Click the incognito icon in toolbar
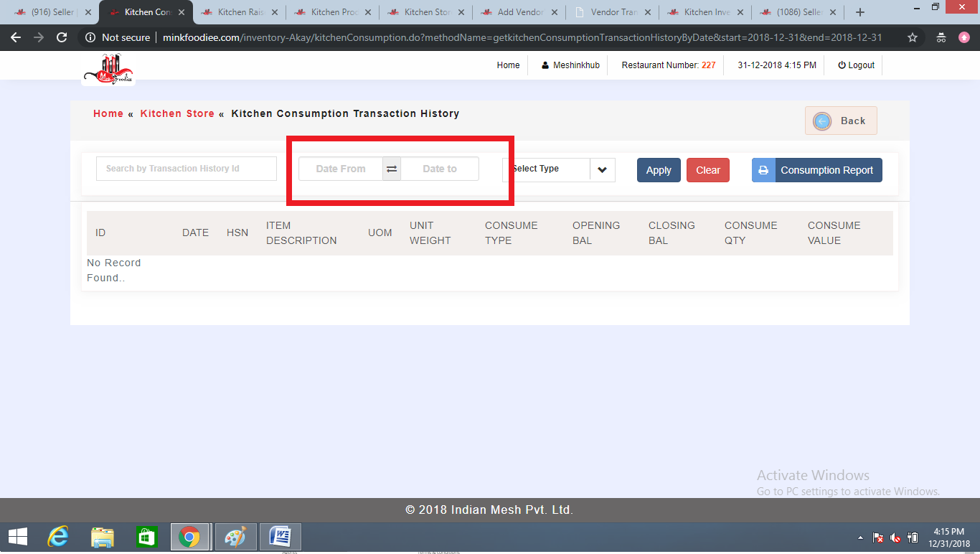The height and width of the screenshot is (554, 980). pos(941,37)
